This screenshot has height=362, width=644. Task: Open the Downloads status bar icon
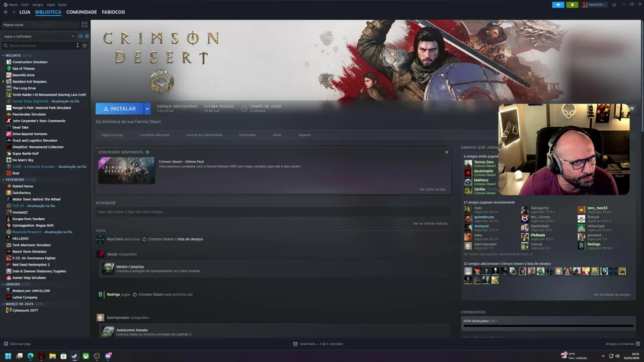[x=295, y=344]
